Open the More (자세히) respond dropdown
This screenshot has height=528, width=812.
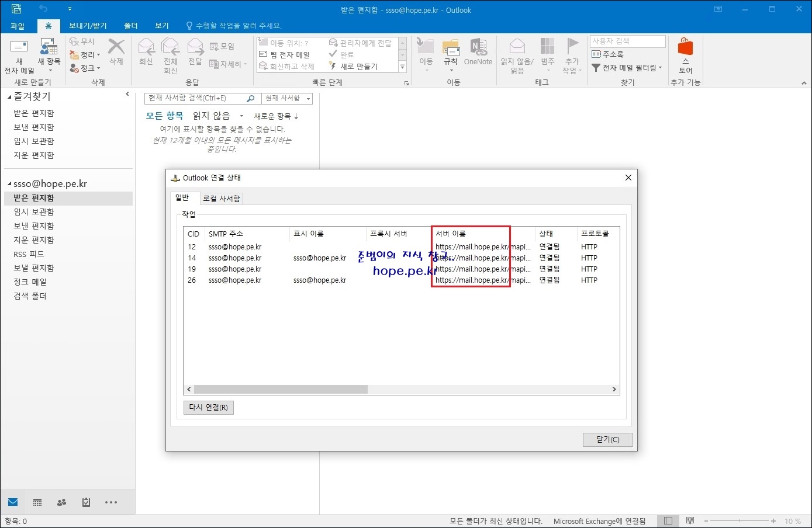pyautogui.click(x=228, y=64)
